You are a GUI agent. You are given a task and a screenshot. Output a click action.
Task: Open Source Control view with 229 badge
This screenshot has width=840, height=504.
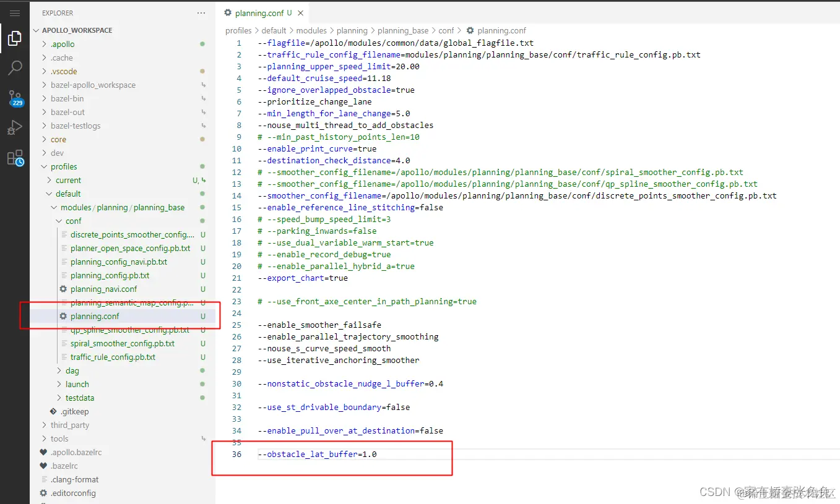pos(15,98)
